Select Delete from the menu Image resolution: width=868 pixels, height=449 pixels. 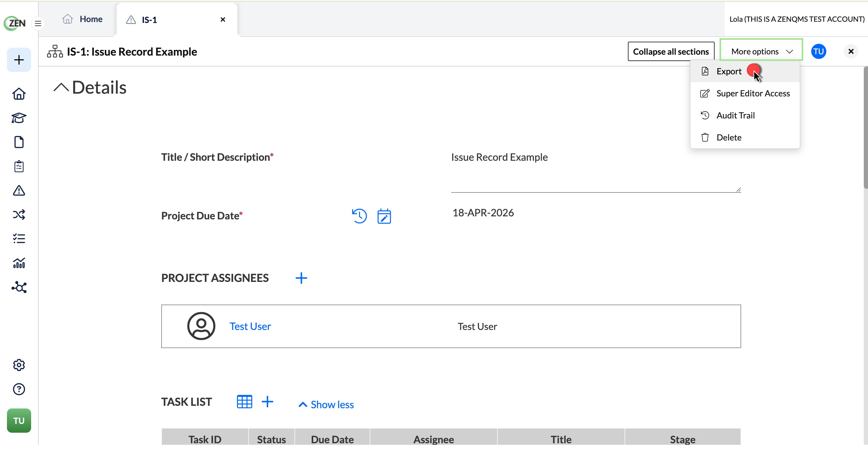tap(745, 137)
